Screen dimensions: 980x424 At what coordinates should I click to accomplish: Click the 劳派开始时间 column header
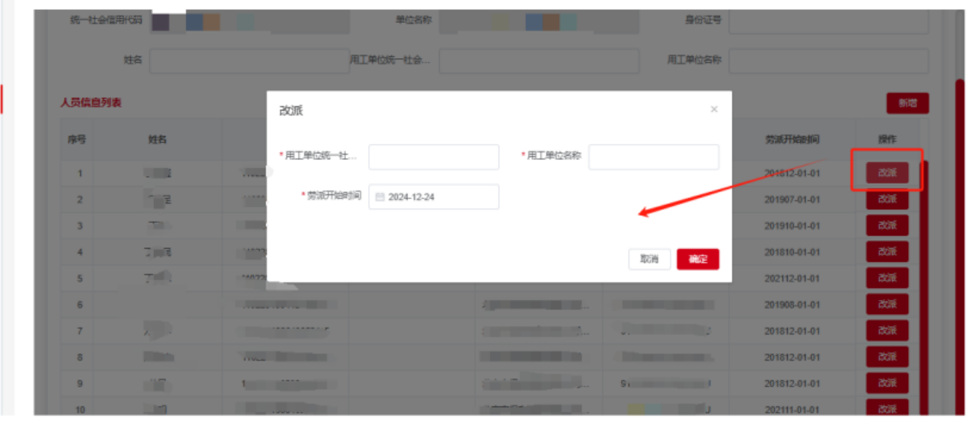point(792,139)
